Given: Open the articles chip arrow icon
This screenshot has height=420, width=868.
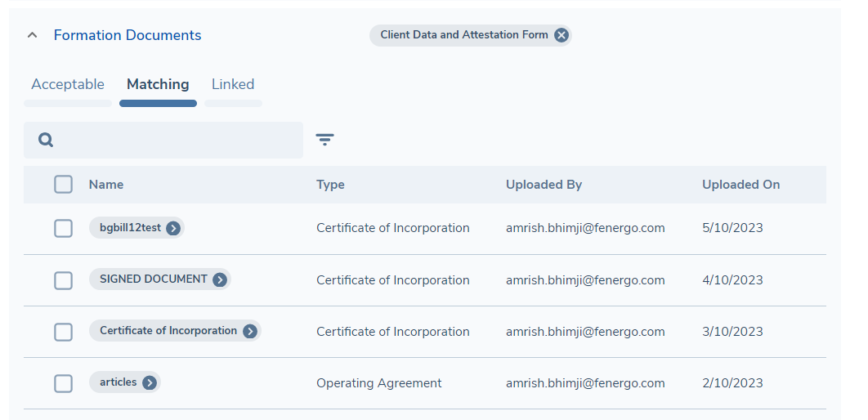Looking at the screenshot, I should (x=150, y=382).
